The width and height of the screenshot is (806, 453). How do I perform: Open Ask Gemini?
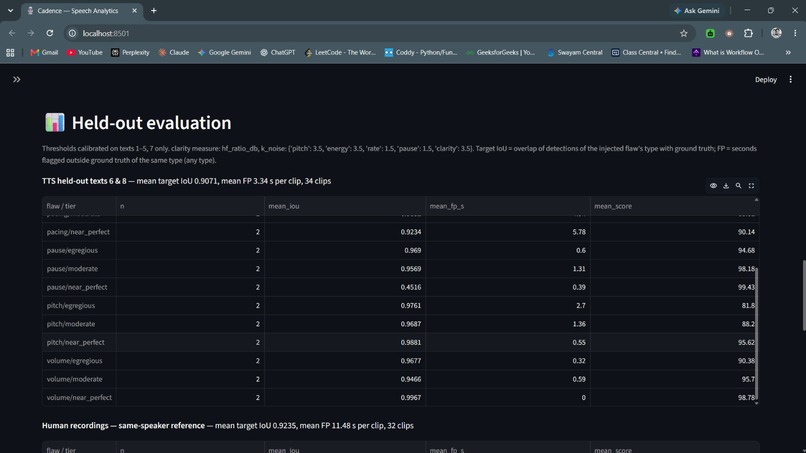tap(697, 11)
